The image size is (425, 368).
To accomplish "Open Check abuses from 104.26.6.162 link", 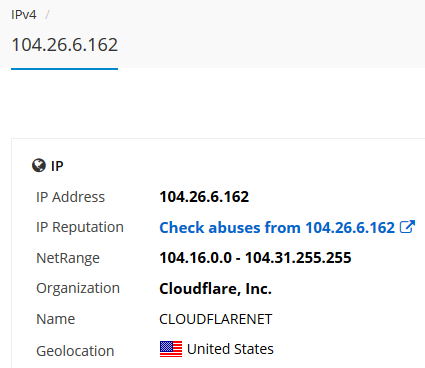I will point(277,228).
